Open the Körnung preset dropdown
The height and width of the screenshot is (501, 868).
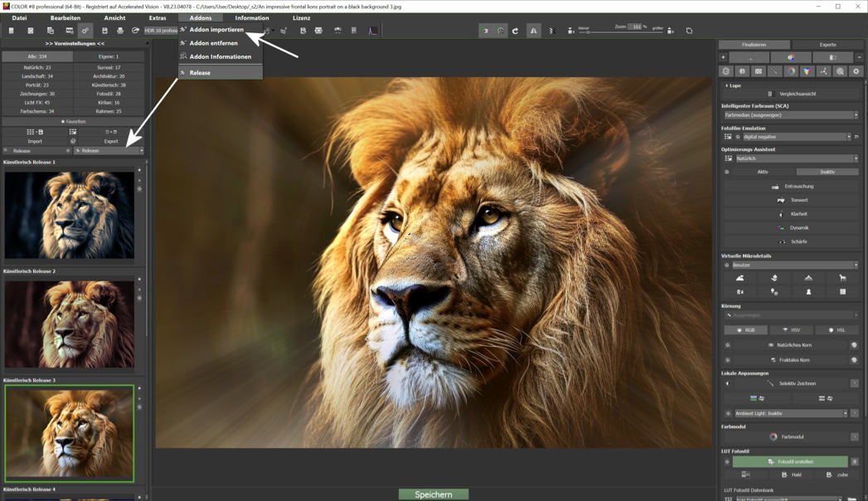pyautogui.click(x=791, y=315)
